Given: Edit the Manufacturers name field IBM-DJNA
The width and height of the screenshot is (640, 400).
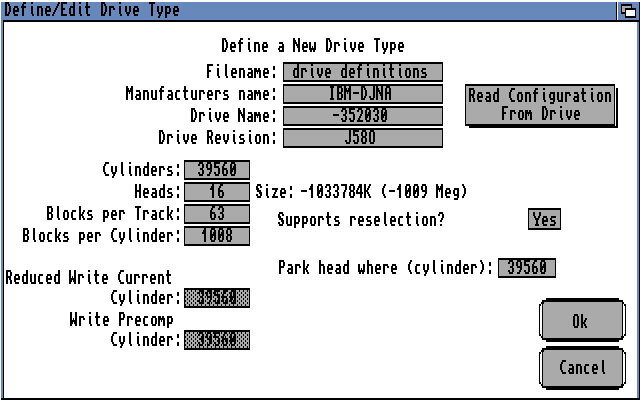Looking at the screenshot, I should tap(362, 94).
